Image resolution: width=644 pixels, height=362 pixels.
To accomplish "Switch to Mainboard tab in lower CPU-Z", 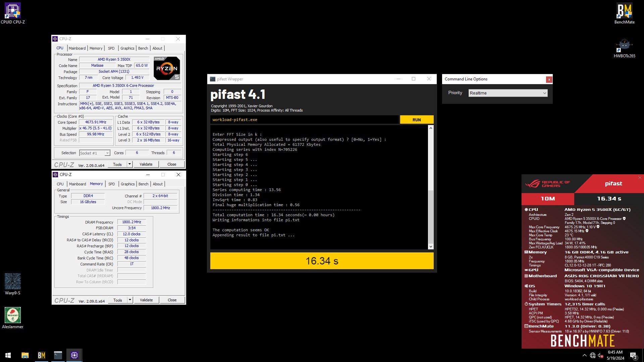I will 77,184.
